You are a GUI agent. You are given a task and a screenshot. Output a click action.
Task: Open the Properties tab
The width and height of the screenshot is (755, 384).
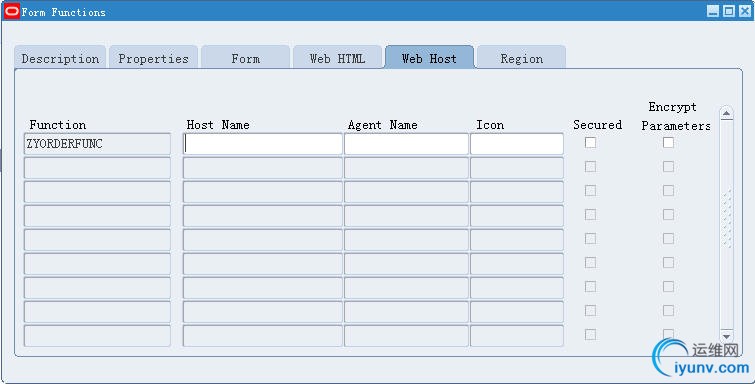tap(154, 58)
